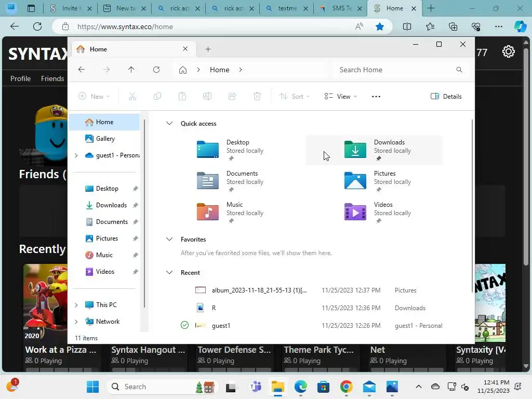Open Edge split screen icon
The width and height of the screenshot is (532, 399).
(407, 26)
